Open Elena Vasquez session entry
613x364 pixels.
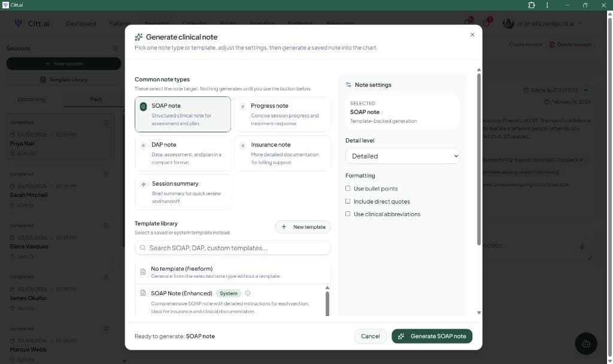[x=60, y=241]
